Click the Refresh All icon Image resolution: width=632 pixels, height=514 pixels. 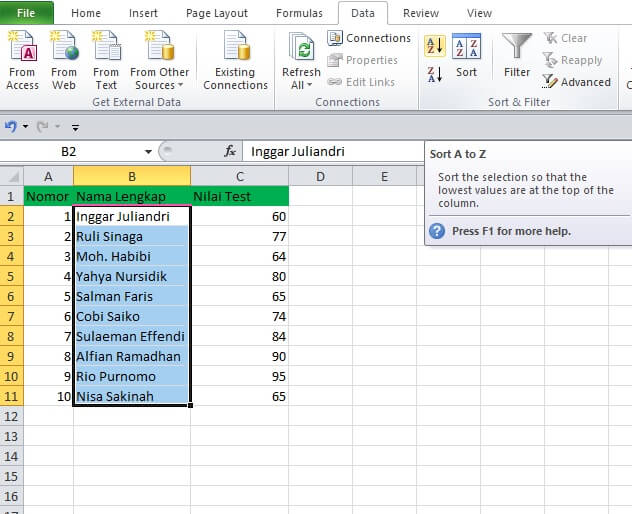(x=301, y=48)
